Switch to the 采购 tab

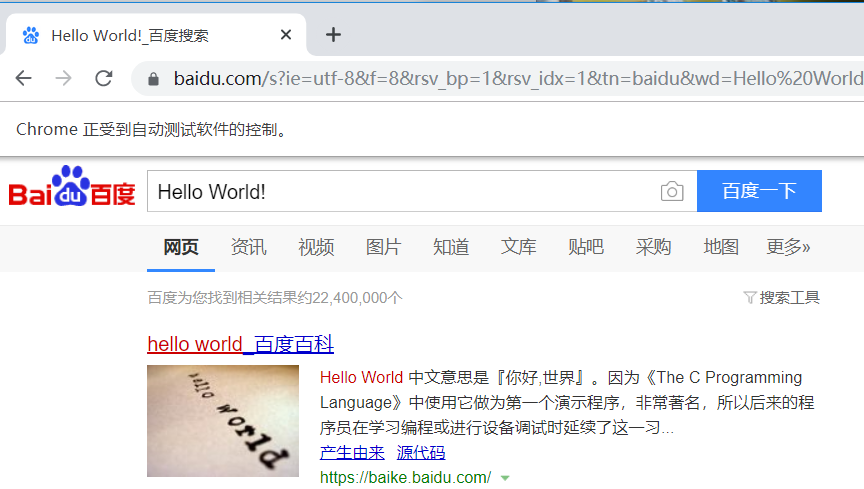[x=654, y=247]
